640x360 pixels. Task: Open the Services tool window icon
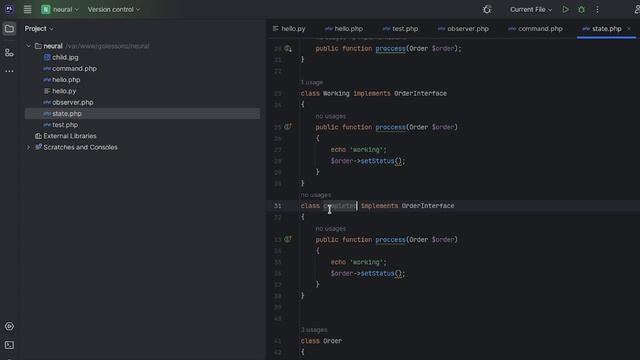(9, 326)
